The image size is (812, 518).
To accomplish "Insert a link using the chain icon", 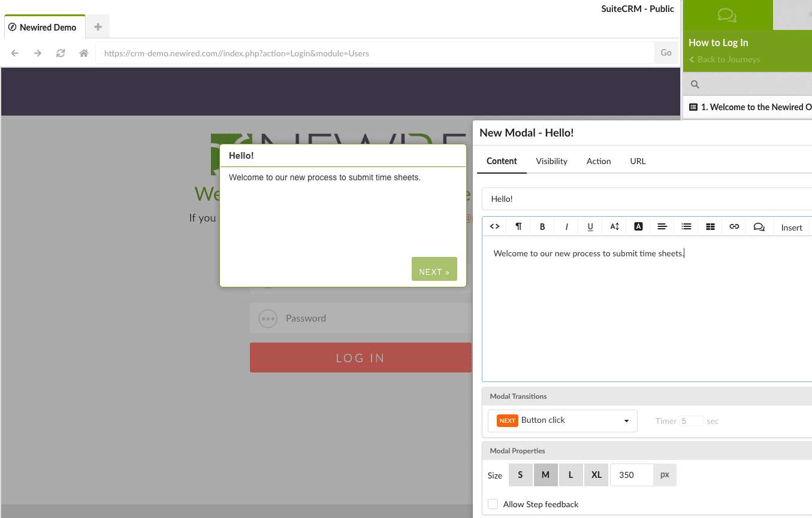I will pyautogui.click(x=733, y=226).
